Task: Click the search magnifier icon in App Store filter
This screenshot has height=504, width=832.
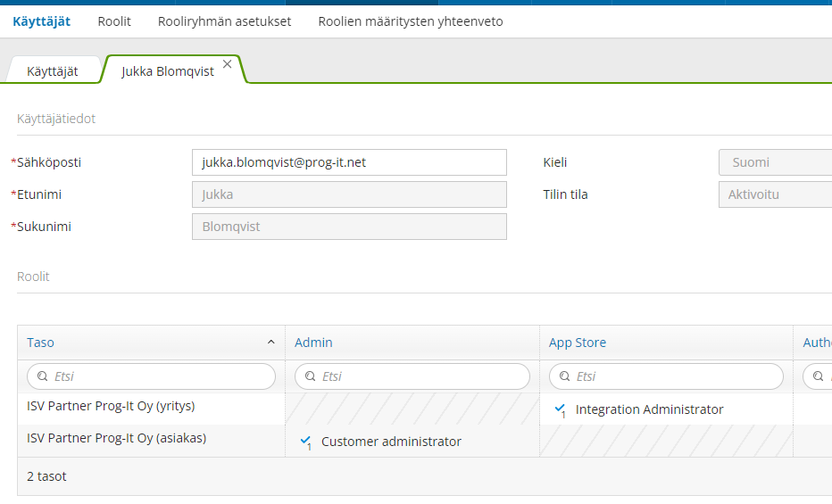Action: click(x=564, y=376)
